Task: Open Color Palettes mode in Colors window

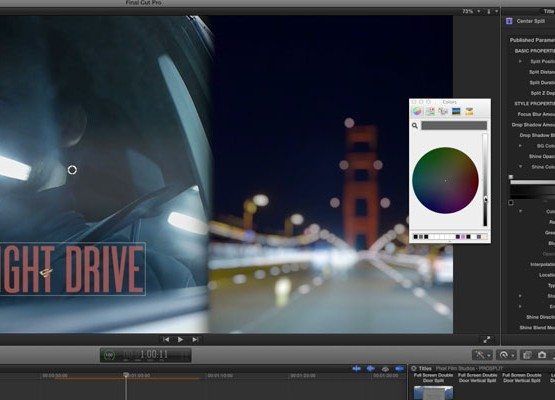Action: (x=443, y=112)
